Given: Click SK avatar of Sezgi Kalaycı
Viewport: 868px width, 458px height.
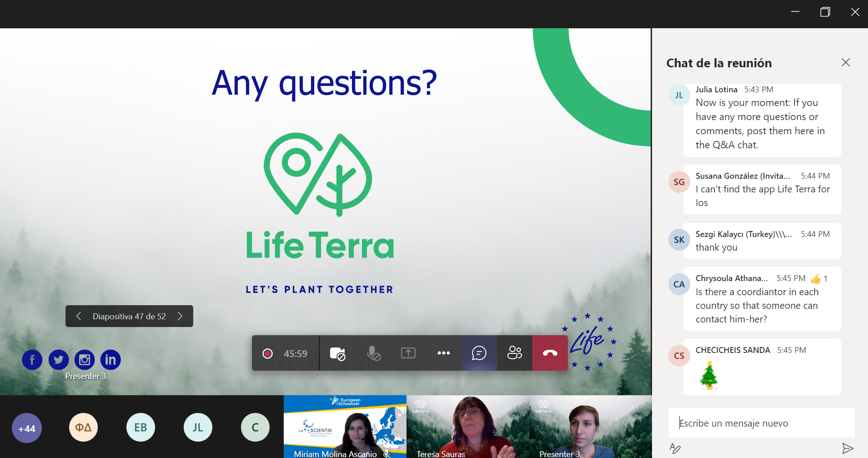Looking at the screenshot, I should point(679,240).
